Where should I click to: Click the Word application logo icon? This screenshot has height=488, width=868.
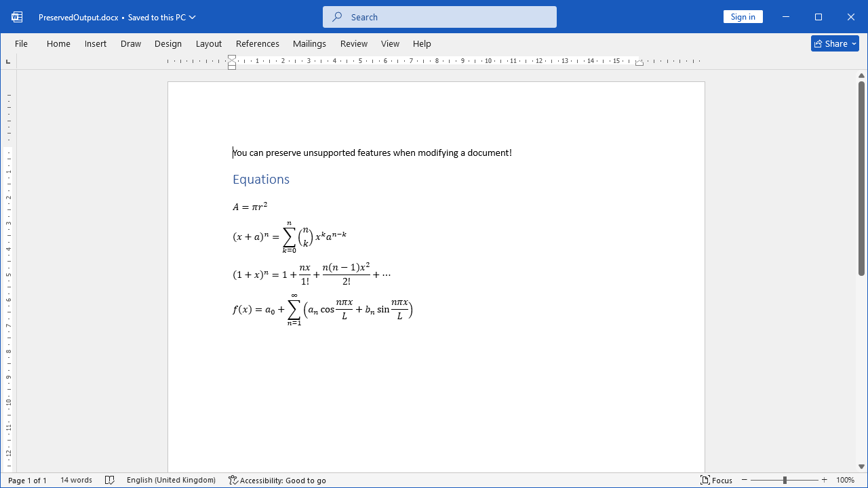16,17
